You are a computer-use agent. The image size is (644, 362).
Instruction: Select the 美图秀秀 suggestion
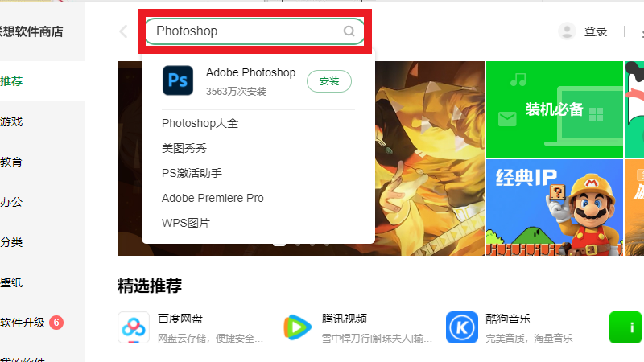(184, 148)
